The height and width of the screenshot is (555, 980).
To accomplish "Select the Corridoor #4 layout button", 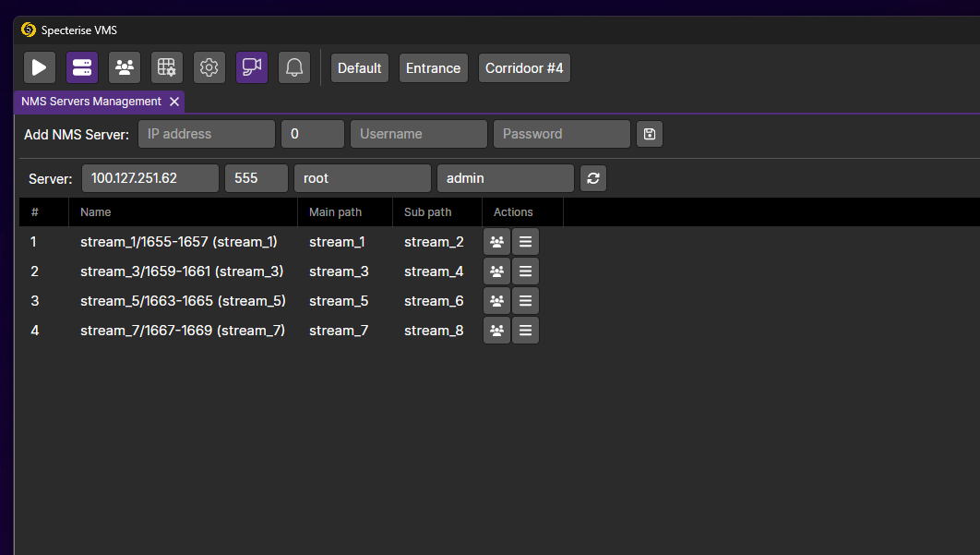I will click(x=524, y=68).
